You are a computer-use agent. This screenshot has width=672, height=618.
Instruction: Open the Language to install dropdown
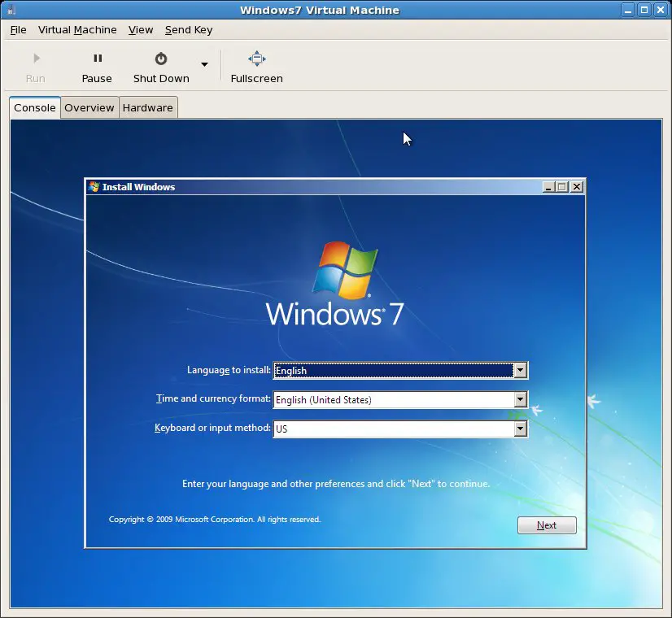(520, 371)
